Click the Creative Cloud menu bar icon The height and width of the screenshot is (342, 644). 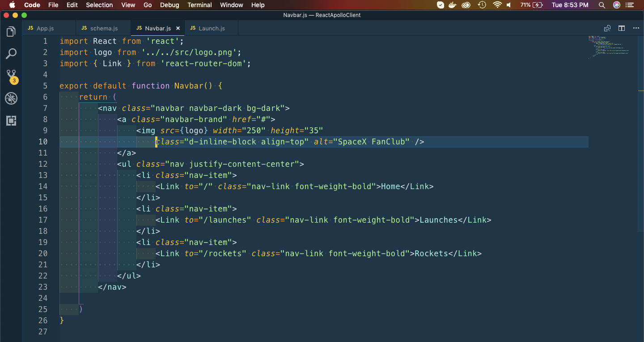(466, 5)
